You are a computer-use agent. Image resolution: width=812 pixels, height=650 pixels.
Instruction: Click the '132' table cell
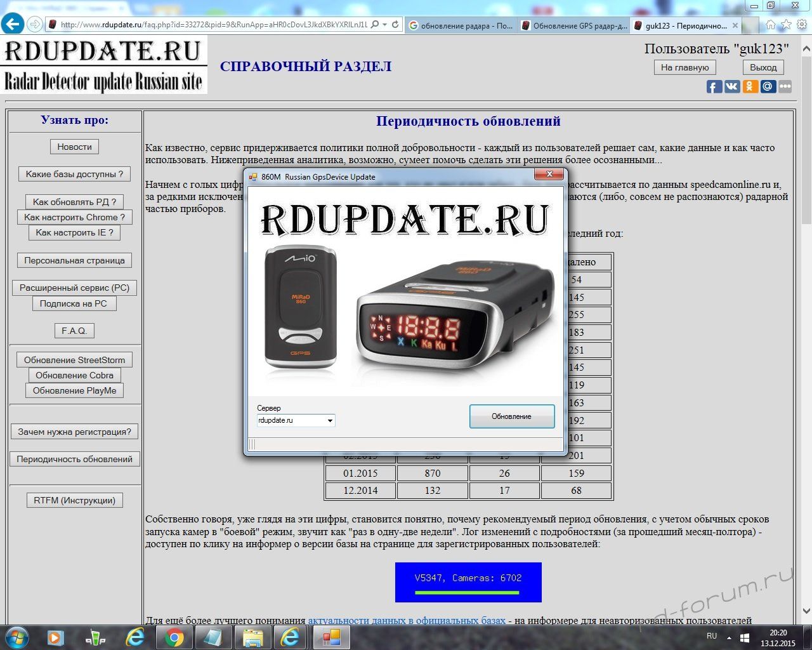(x=433, y=490)
